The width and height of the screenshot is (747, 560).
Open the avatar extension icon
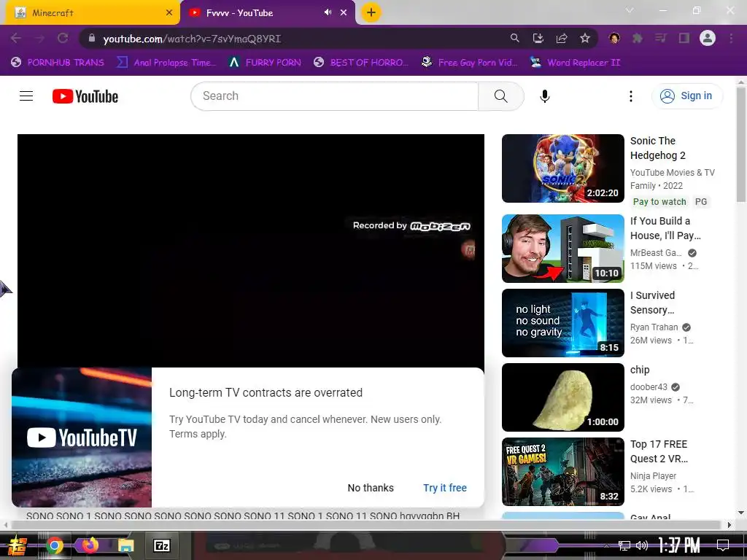(614, 38)
